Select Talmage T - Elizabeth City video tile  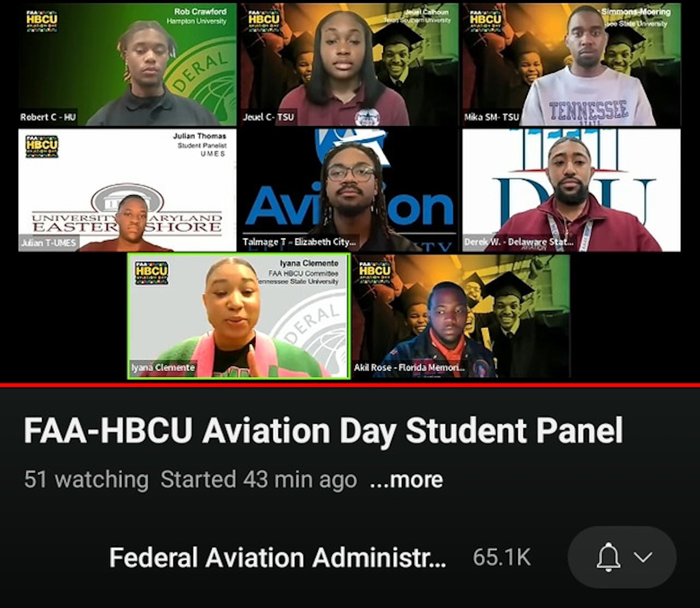[349, 190]
